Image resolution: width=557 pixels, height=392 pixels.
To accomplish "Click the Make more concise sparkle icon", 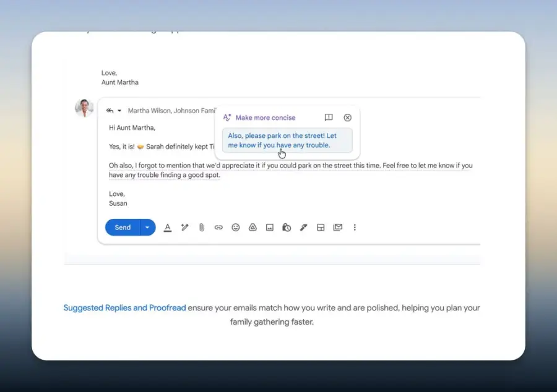I will click(x=227, y=117).
